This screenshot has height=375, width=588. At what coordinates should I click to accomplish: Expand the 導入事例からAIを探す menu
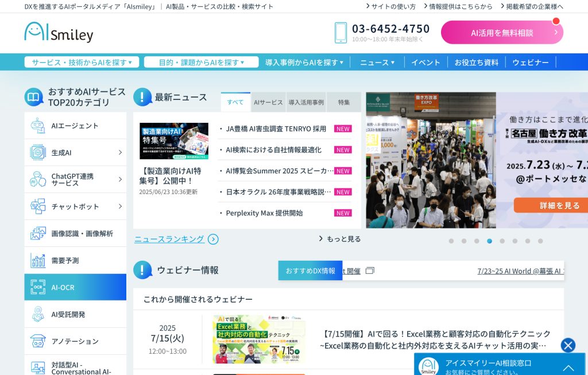click(304, 62)
